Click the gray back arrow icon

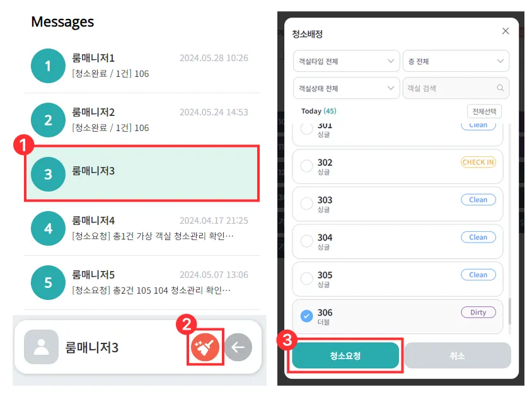238,347
